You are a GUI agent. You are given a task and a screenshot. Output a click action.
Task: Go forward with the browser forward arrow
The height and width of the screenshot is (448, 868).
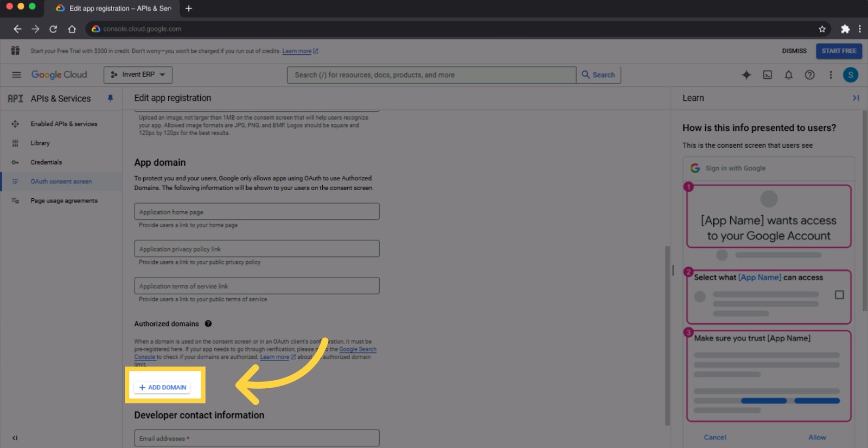coord(35,29)
